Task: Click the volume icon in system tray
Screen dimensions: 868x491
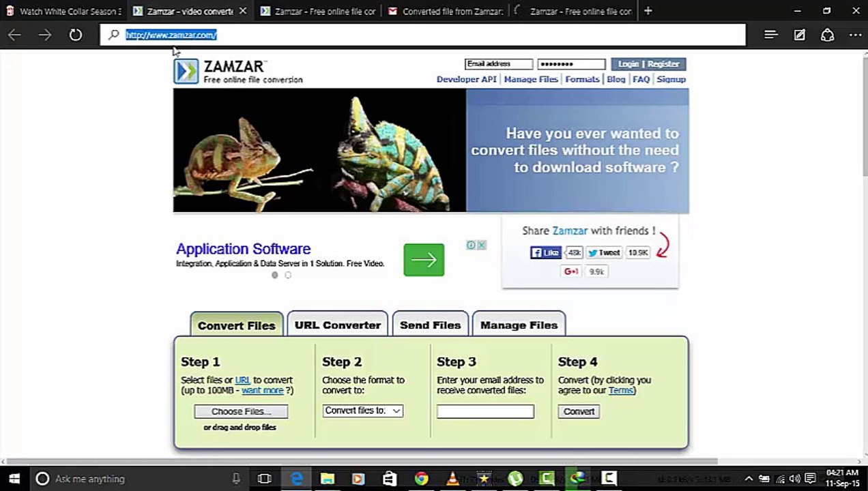Action: click(x=794, y=479)
